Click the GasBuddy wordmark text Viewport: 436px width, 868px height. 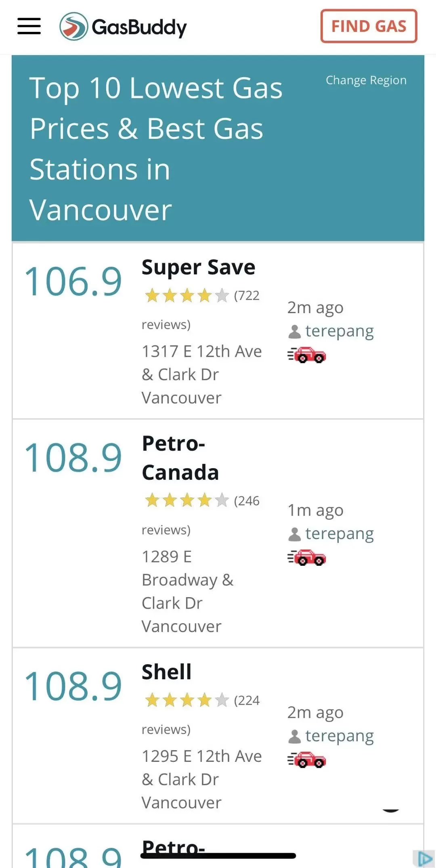pos(139,27)
